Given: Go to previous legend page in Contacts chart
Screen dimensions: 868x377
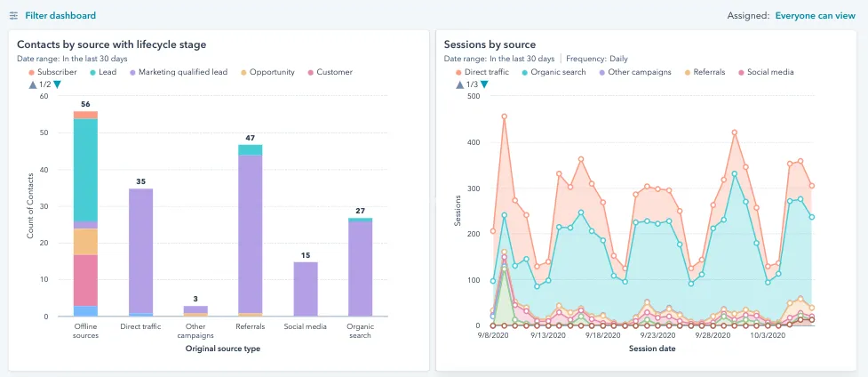Looking at the screenshot, I should (32, 84).
